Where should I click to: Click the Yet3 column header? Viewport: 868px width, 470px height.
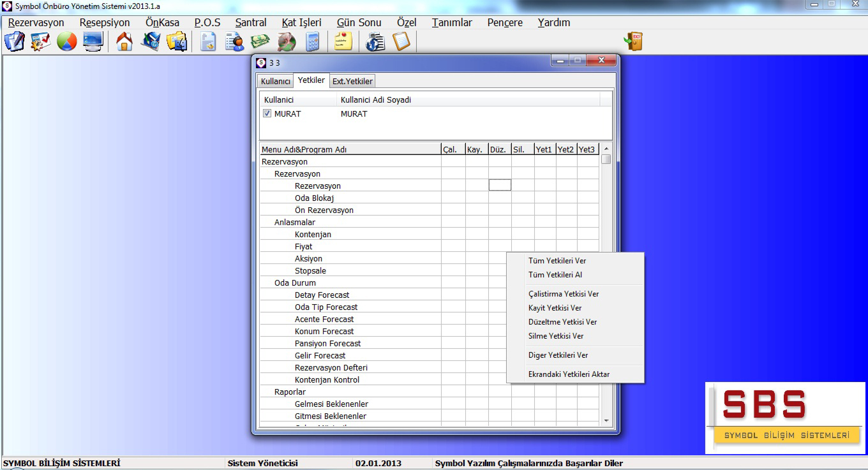[x=588, y=150]
